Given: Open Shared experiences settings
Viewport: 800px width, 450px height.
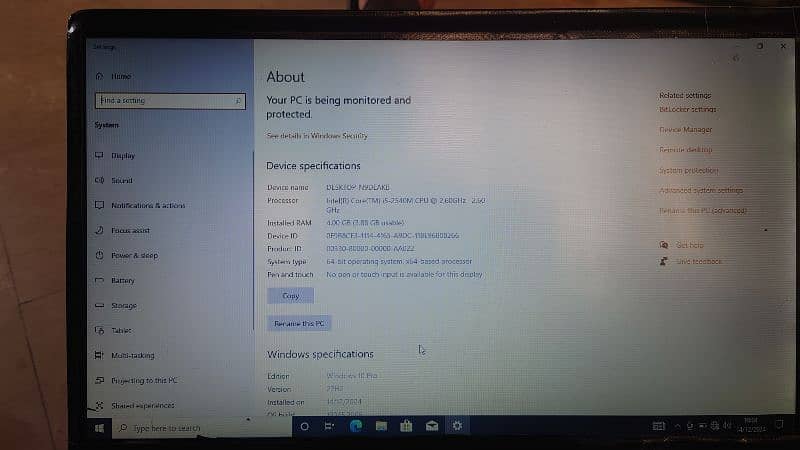Looking at the screenshot, I should point(142,406).
